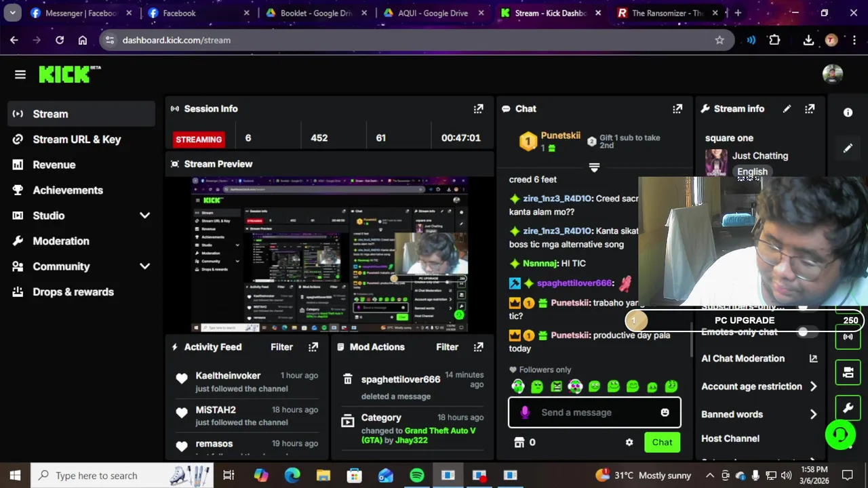This screenshot has height=488, width=868.
Task: Open Kaeltheinvoker follower entry
Action: click(228, 375)
